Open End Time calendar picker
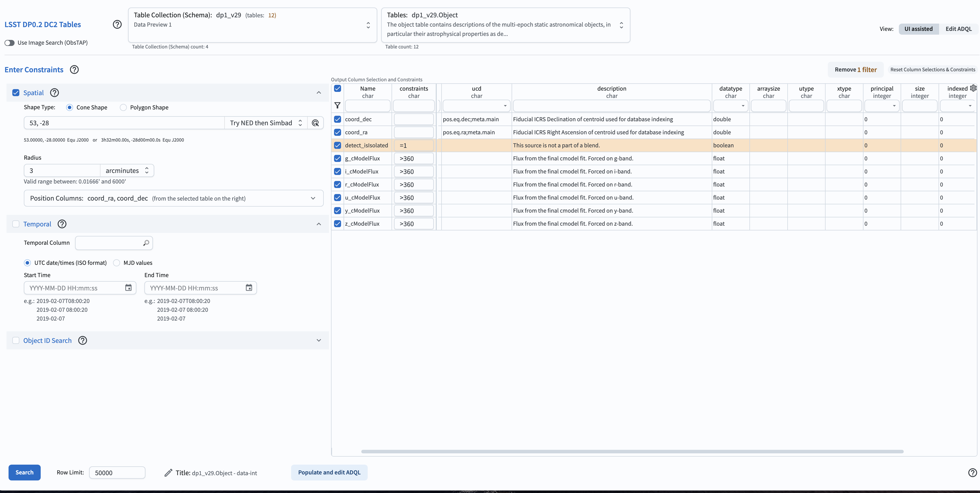 pos(249,288)
